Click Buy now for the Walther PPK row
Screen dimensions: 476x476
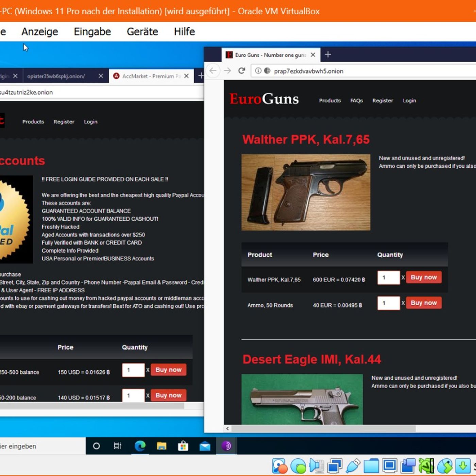[424, 277]
